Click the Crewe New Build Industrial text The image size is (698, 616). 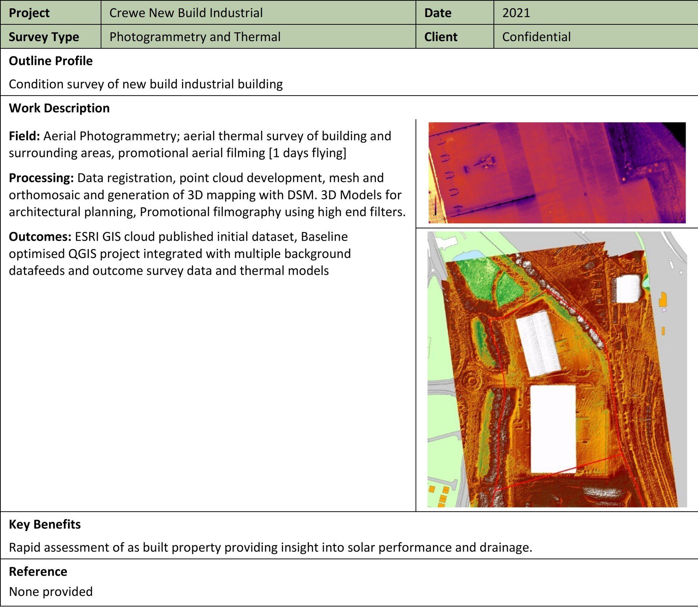[x=186, y=13]
